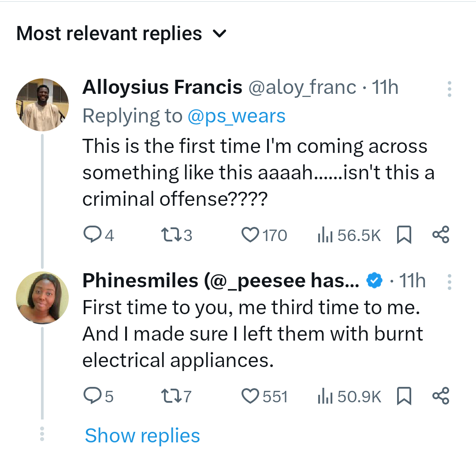The height and width of the screenshot is (464, 476).
Task: Open Phinesmiles's profile picture
Action: (42, 298)
